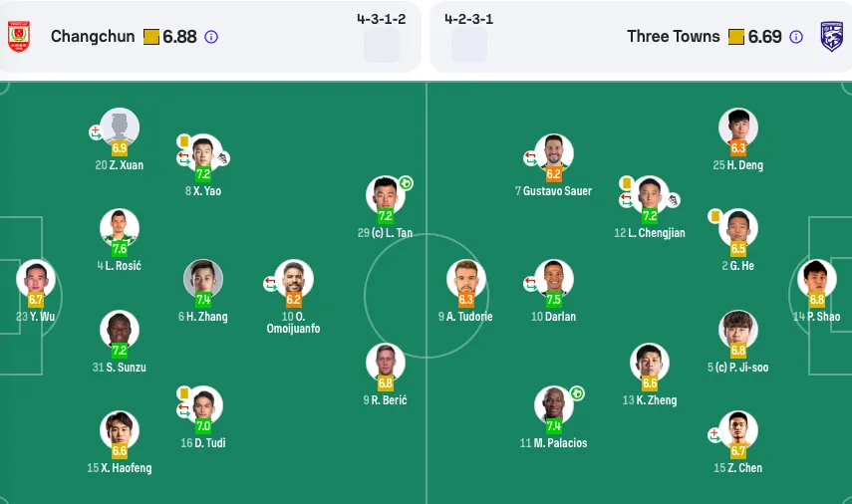852x504 pixels.
Task: Open the Changchun team crest
Action: pyautogui.click(x=19, y=37)
